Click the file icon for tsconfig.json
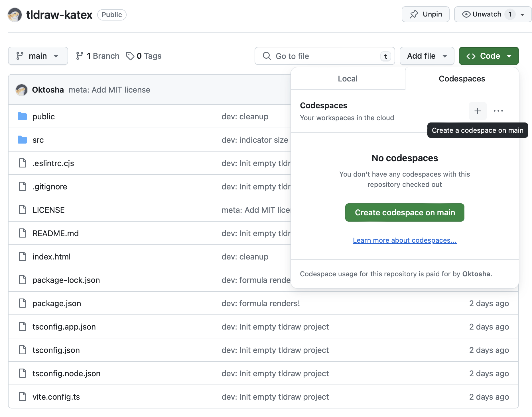 pyautogui.click(x=23, y=350)
